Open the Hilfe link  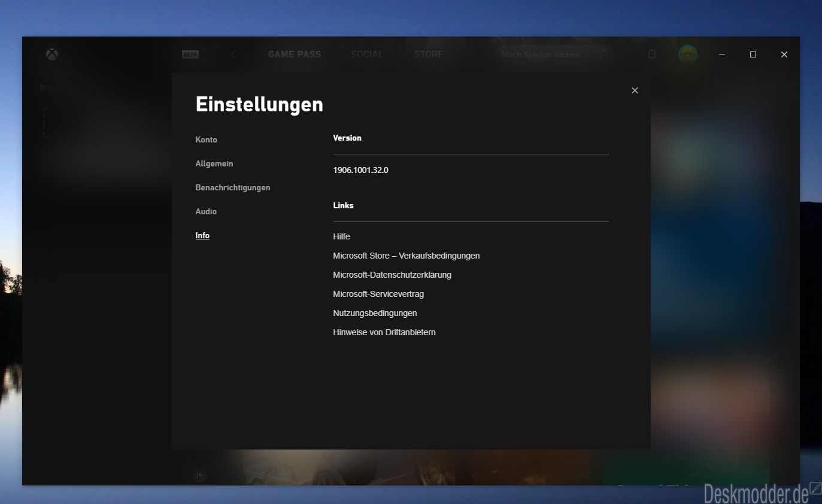(x=341, y=236)
